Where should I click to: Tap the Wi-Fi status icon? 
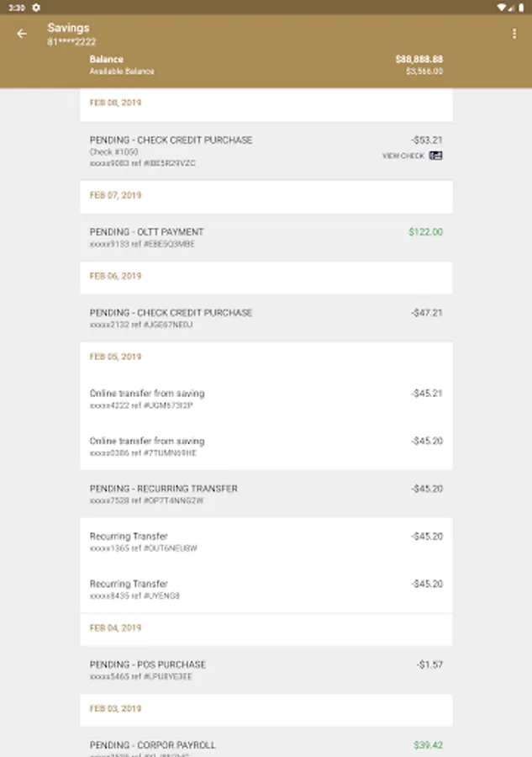tap(502, 7)
